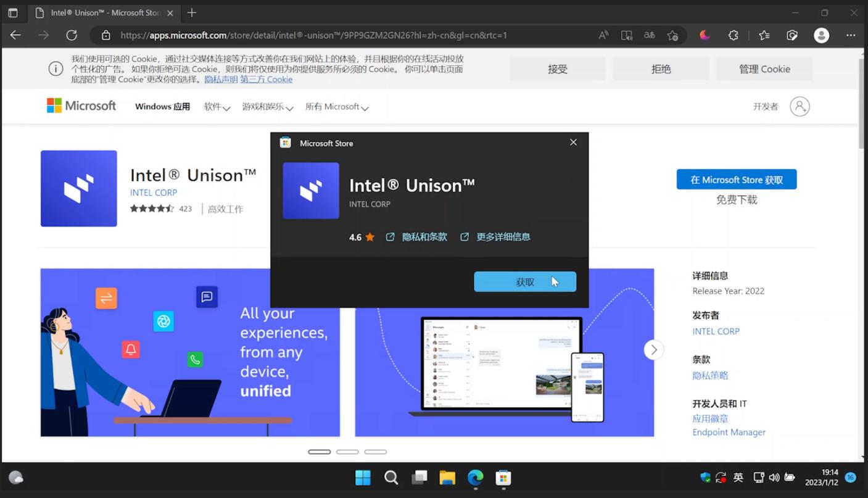868x498 pixels.
Task: Click the INTEL CORP publisher link in sidebar
Action: click(716, 331)
